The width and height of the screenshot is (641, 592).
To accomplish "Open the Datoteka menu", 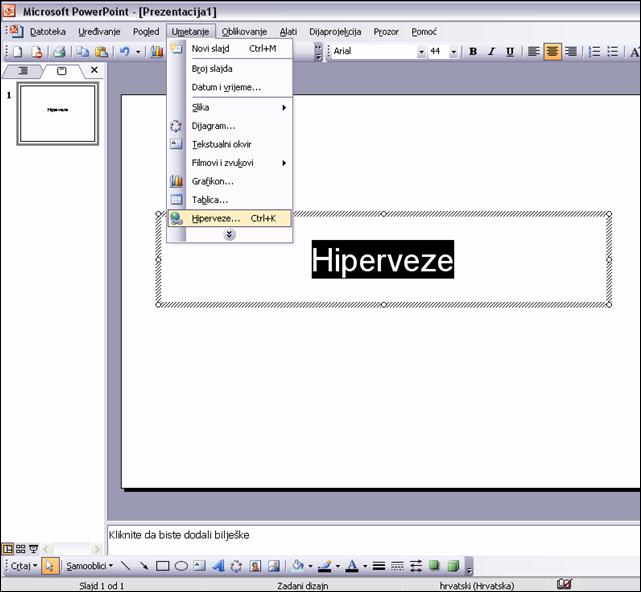I will [x=48, y=31].
